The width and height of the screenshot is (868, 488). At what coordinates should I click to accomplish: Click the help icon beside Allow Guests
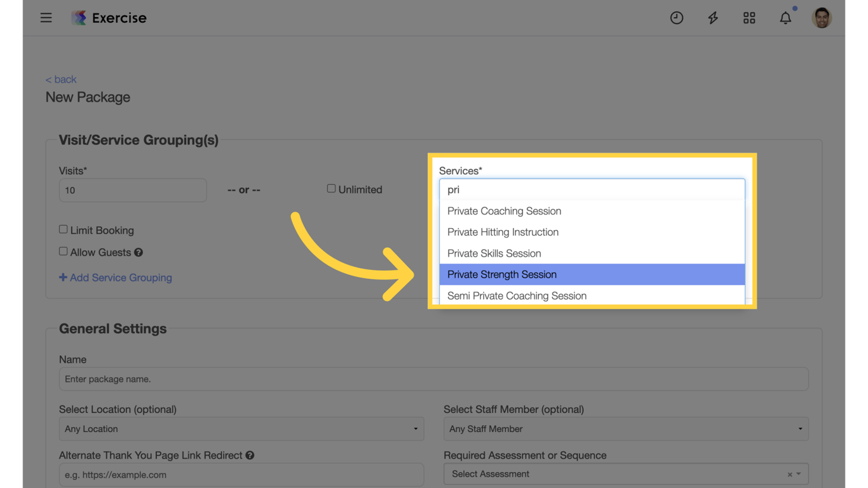coord(139,252)
